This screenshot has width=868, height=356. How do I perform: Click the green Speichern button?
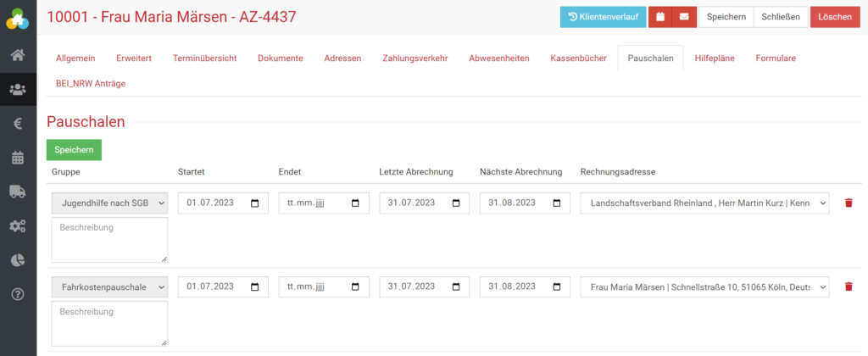click(x=74, y=150)
